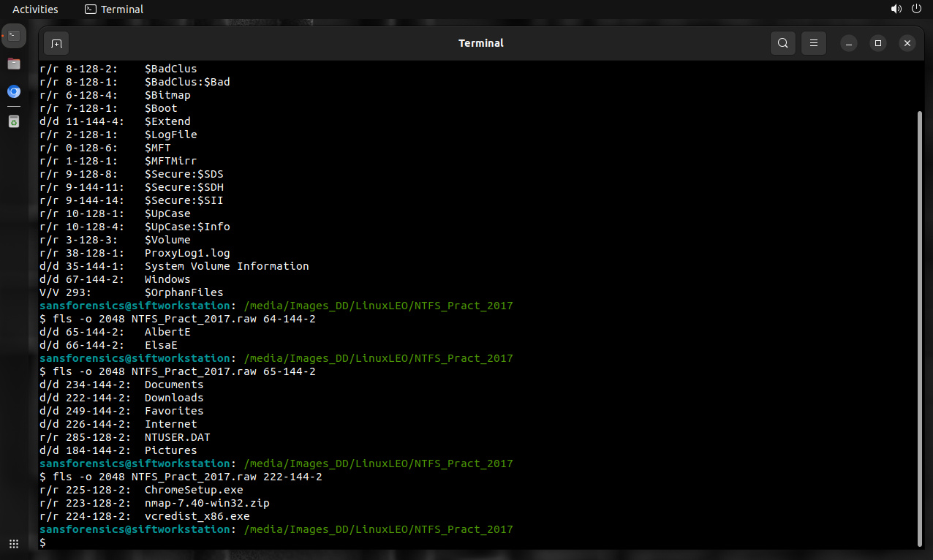
Task: Click the Terminal window title text
Action: click(x=480, y=43)
